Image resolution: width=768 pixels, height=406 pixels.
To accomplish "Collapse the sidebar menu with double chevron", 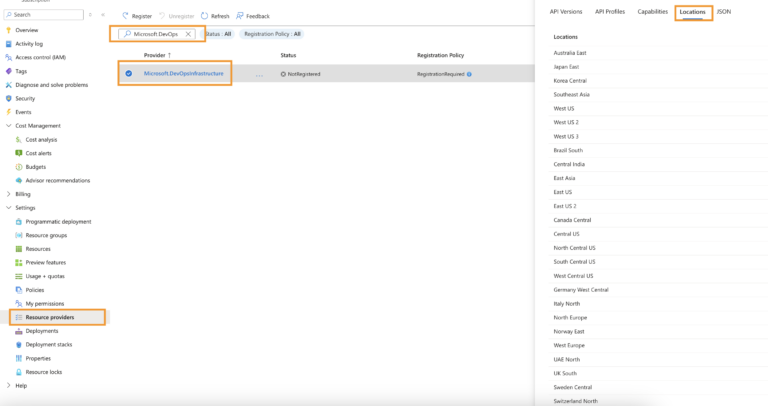I will click(103, 15).
